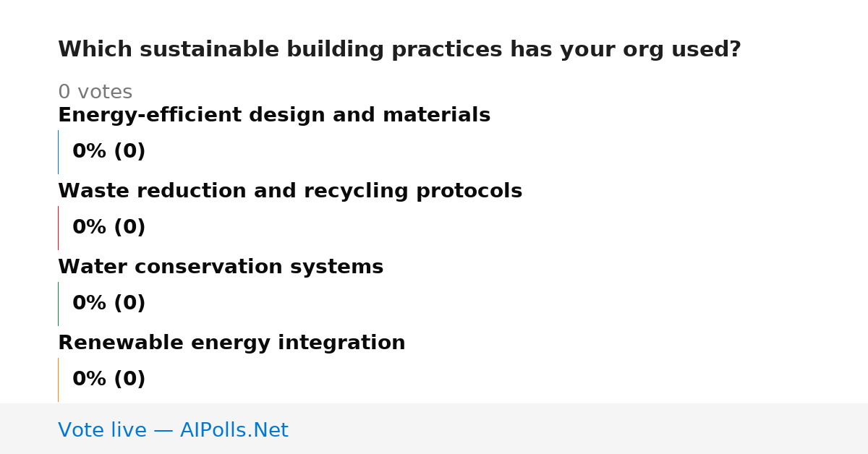Select the Renewable energy integration option
Viewport: 868px width, 454px height.
231,343
